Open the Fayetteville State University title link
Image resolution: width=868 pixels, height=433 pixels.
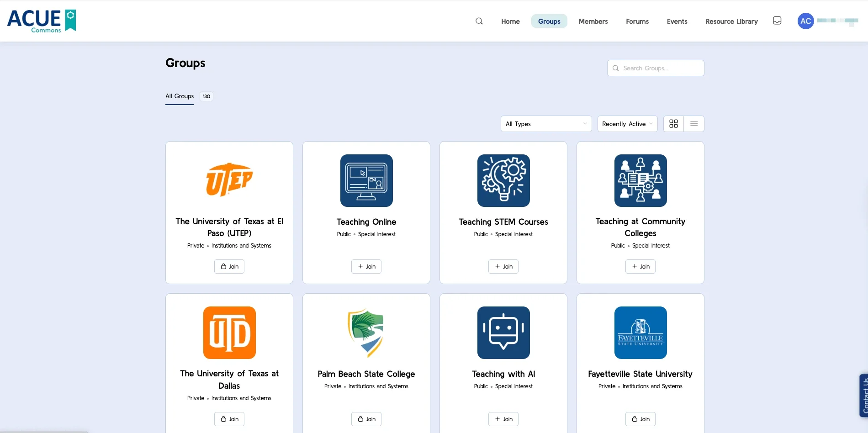640,374
